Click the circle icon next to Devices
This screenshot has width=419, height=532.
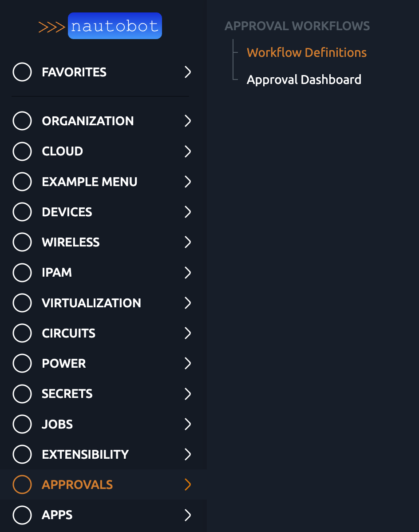pyautogui.click(x=22, y=212)
